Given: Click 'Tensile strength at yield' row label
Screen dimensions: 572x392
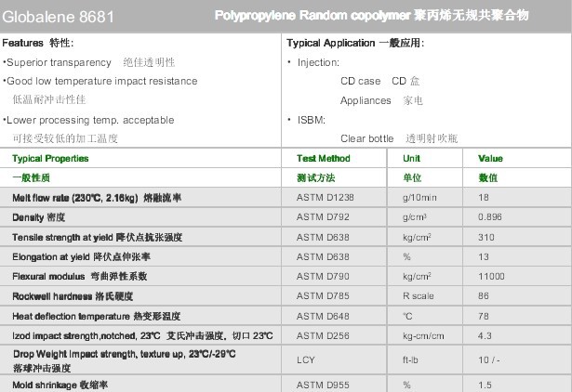Looking at the screenshot, I should [x=97, y=238].
